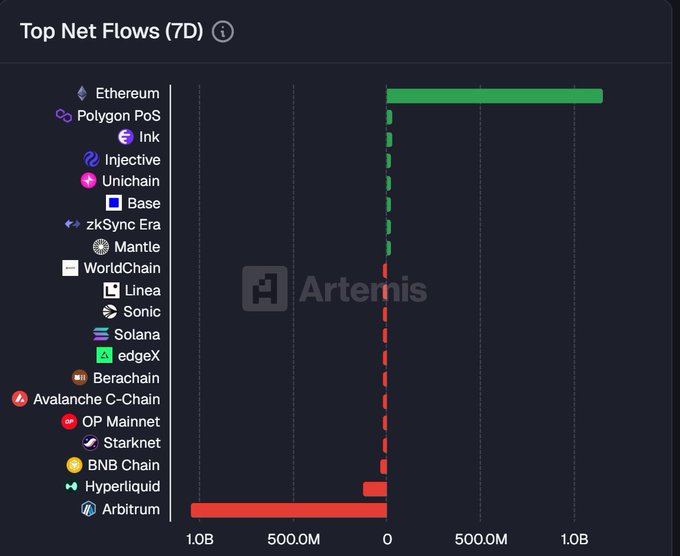Image resolution: width=680 pixels, height=556 pixels.
Task: Click the red Hyperliquid outflow bar
Action: point(375,488)
